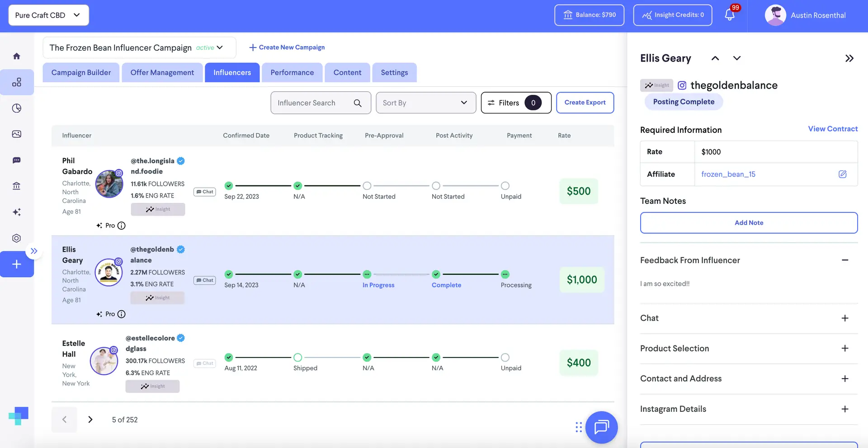Open the Pure Craft CBD workspace dropdown
Viewport: 868px width, 448px height.
pyautogui.click(x=48, y=14)
